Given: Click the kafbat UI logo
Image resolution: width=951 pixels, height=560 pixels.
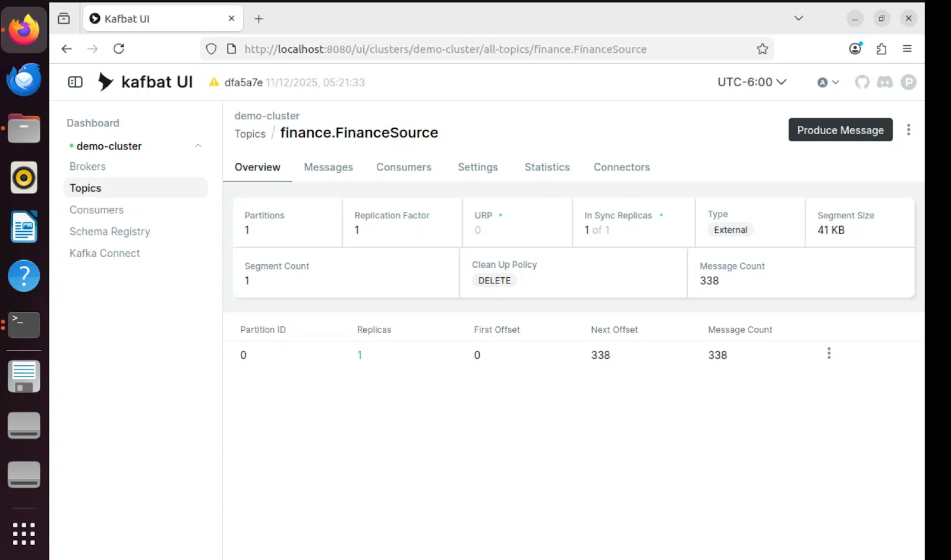Looking at the screenshot, I should pos(146,82).
